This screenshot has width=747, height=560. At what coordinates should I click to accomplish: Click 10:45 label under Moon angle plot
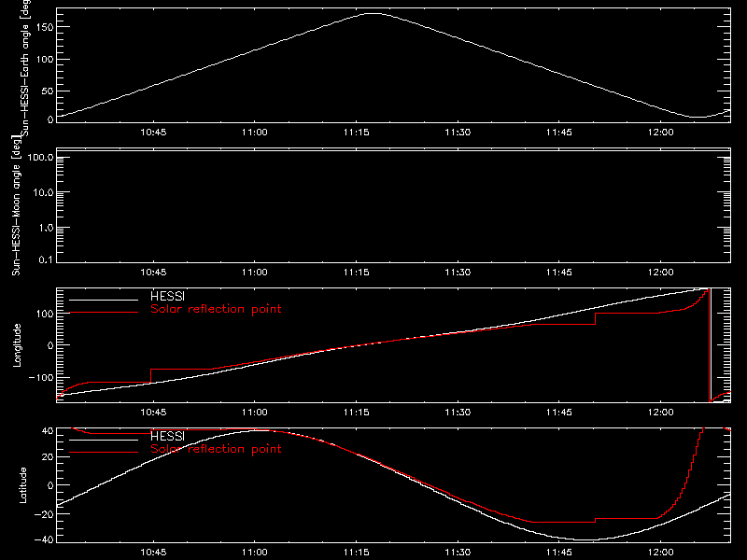[153, 272]
